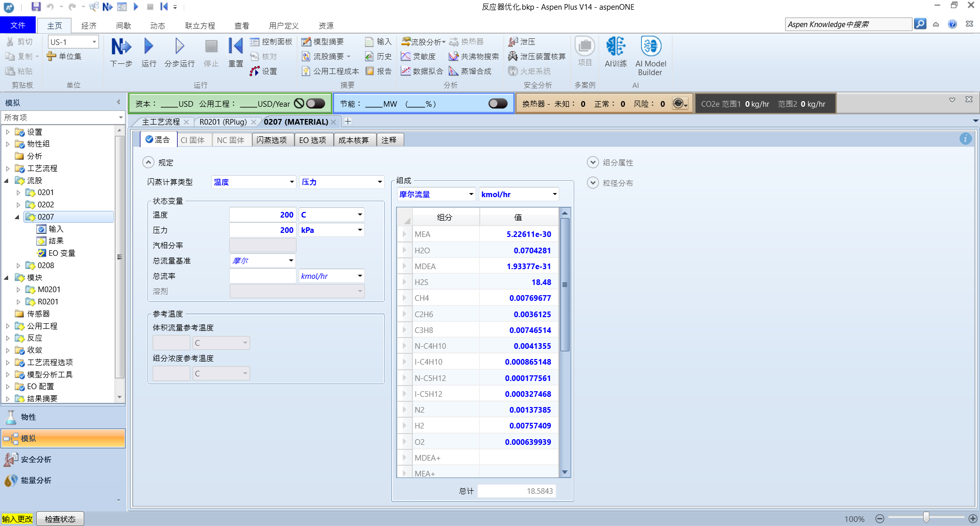Image resolution: width=980 pixels, height=526 pixels.
Task: Open the 控制面板 control panel tool
Action: pos(272,42)
